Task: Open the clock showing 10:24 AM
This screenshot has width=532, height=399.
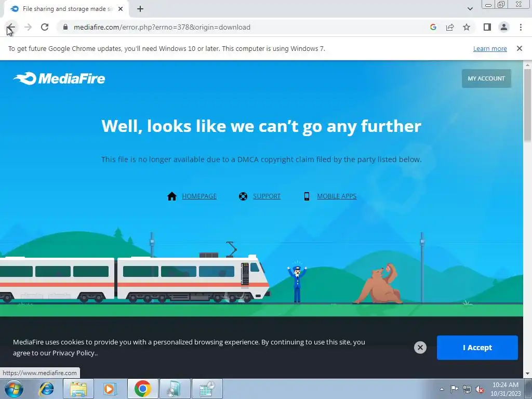Action: coord(506,389)
